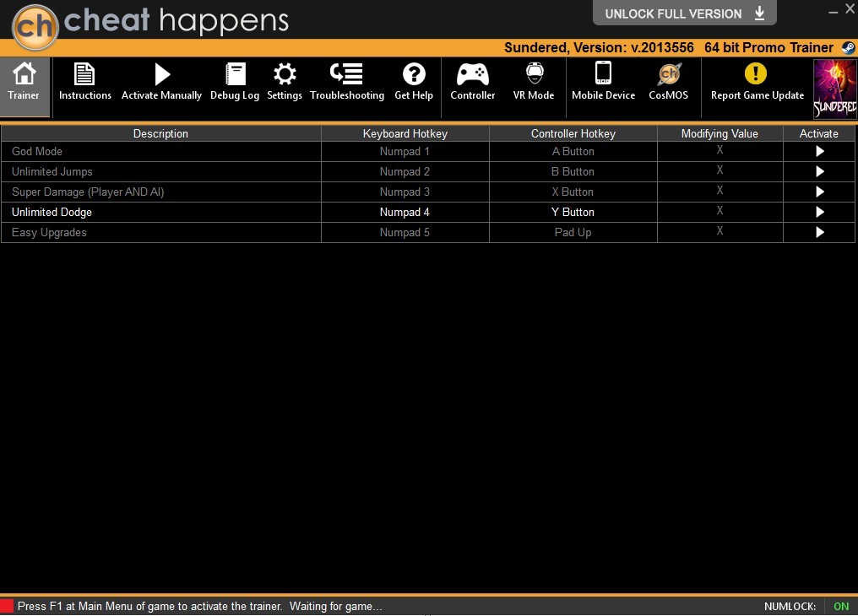Switch to VR Mode

(x=534, y=82)
